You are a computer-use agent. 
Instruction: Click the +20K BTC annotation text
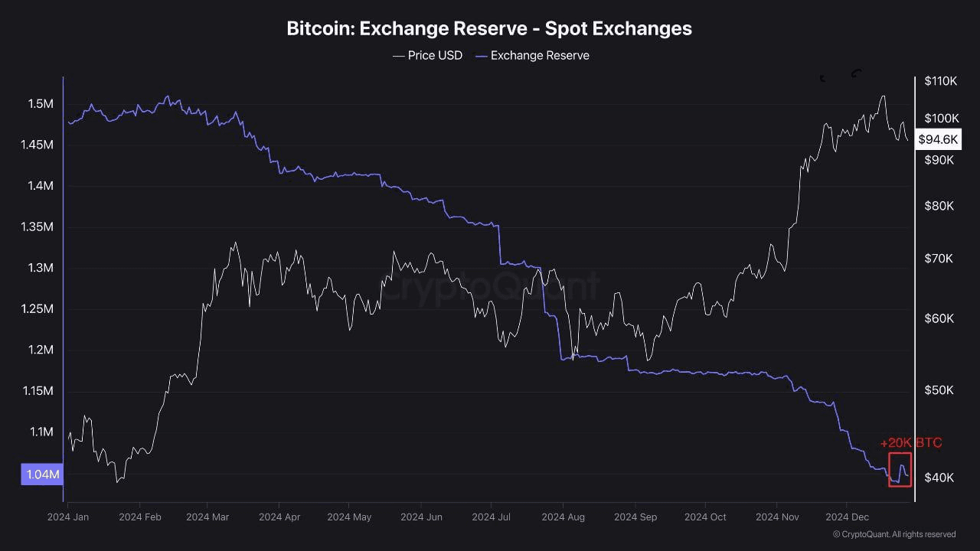pyautogui.click(x=910, y=443)
